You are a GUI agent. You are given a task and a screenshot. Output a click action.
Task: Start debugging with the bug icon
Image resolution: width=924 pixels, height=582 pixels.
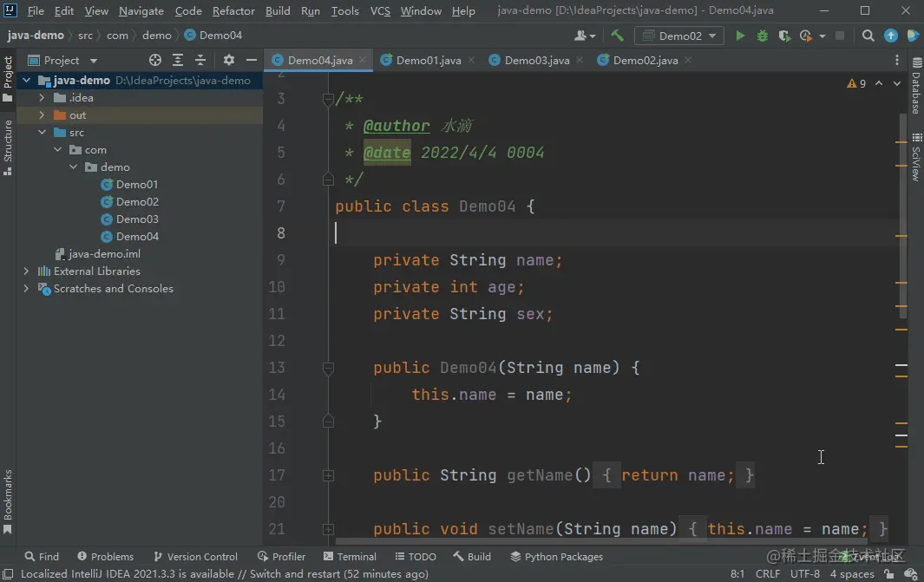(x=762, y=36)
